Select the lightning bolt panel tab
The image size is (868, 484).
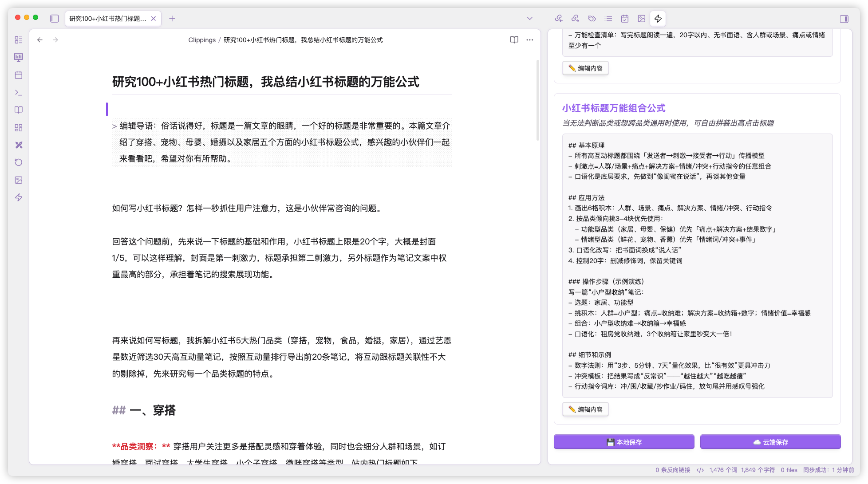coord(658,19)
